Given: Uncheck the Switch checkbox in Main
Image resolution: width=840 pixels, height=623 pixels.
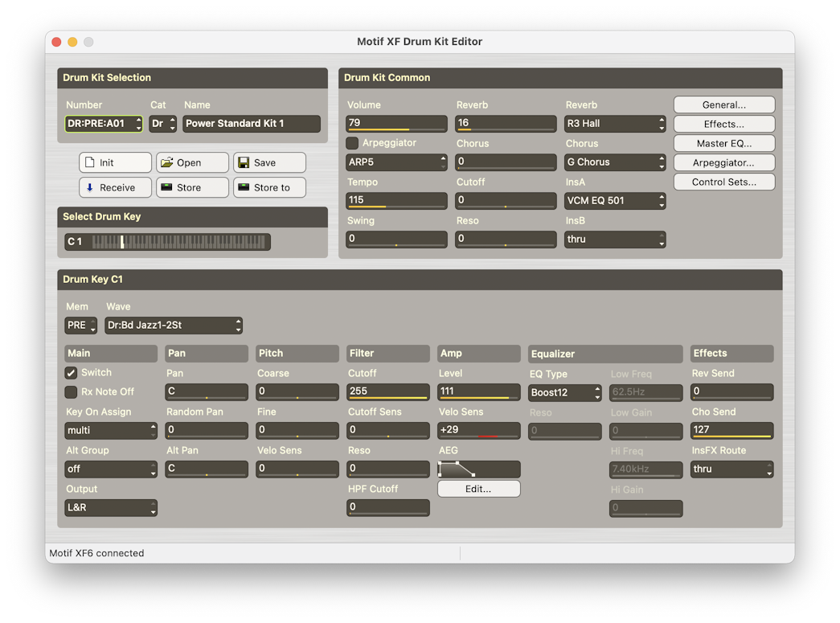Looking at the screenshot, I should 72,373.
